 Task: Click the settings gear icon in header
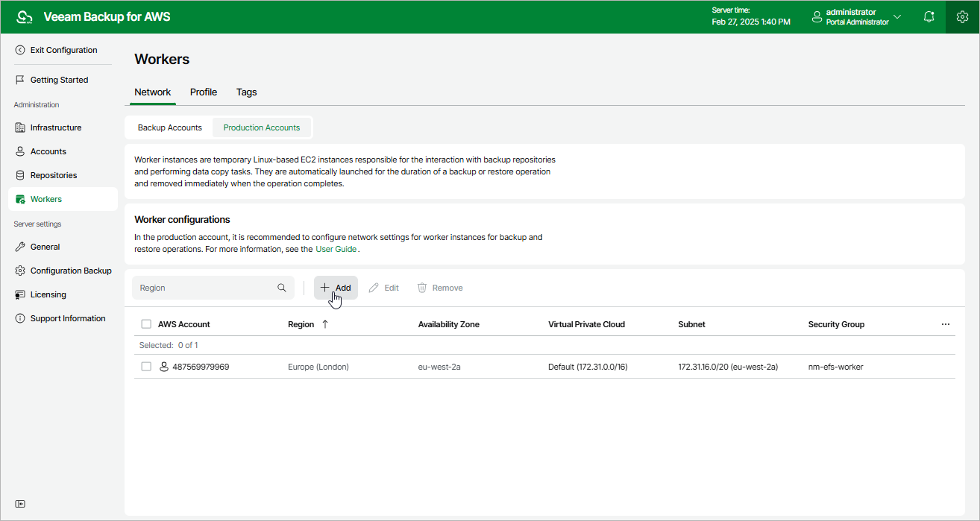[962, 17]
